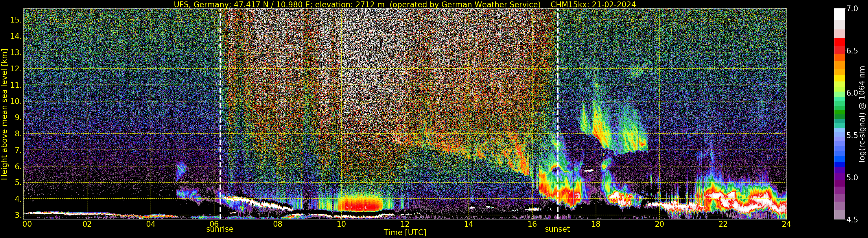Click the height axis tick '15.'

coord(16,20)
